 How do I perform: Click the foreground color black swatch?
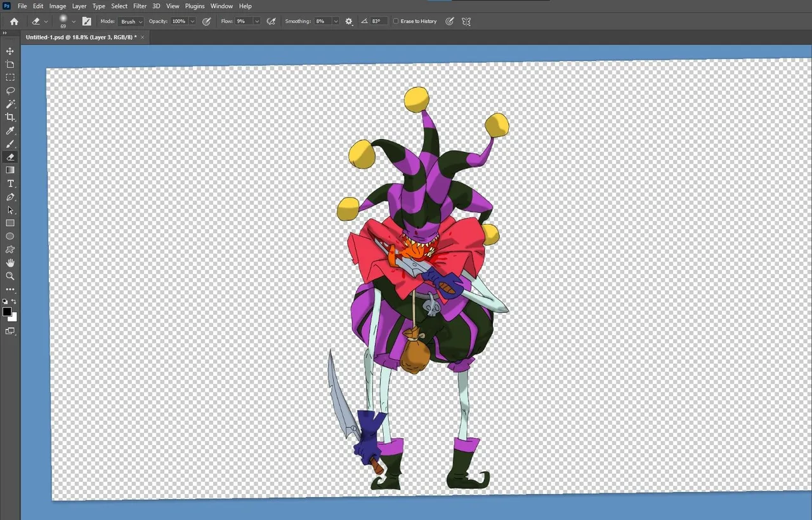click(x=7, y=312)
